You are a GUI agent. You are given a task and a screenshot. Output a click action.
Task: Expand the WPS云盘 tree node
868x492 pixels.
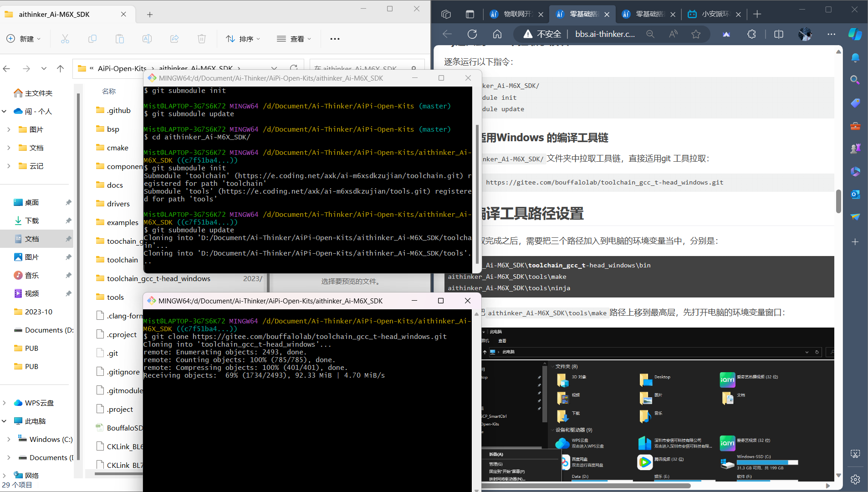4,403
